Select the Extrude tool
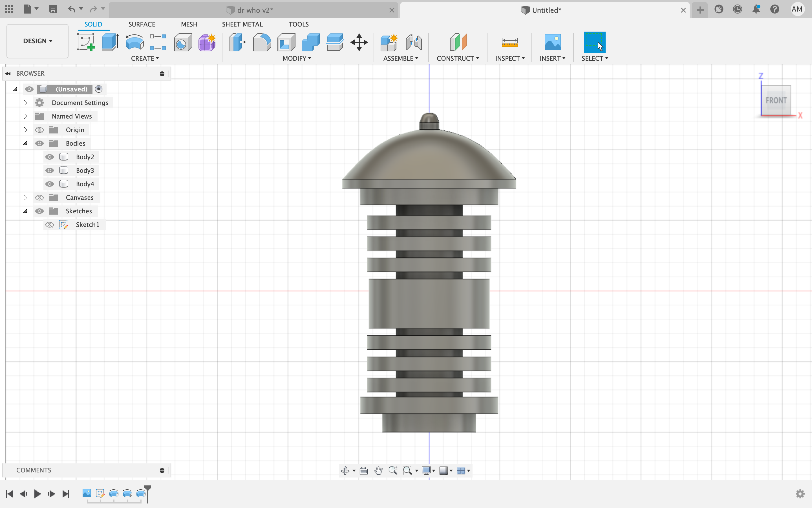The height and width of the screenshot is (508, 812). (x=111, y=42)
